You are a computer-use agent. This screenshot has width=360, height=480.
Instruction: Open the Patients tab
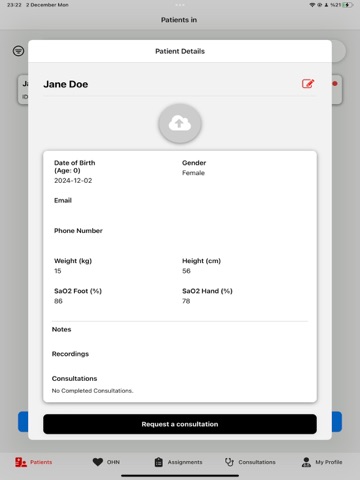(33, 462)
